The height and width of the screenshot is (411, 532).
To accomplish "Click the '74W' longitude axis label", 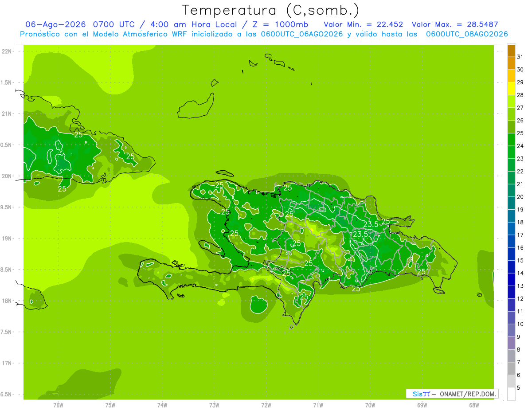I will [162, 405].
